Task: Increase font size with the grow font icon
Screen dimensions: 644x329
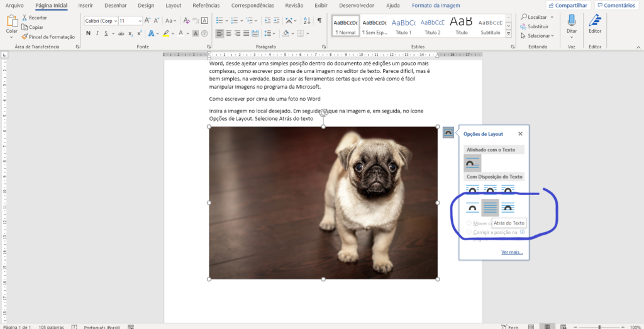Action: (x=147, y=21)
